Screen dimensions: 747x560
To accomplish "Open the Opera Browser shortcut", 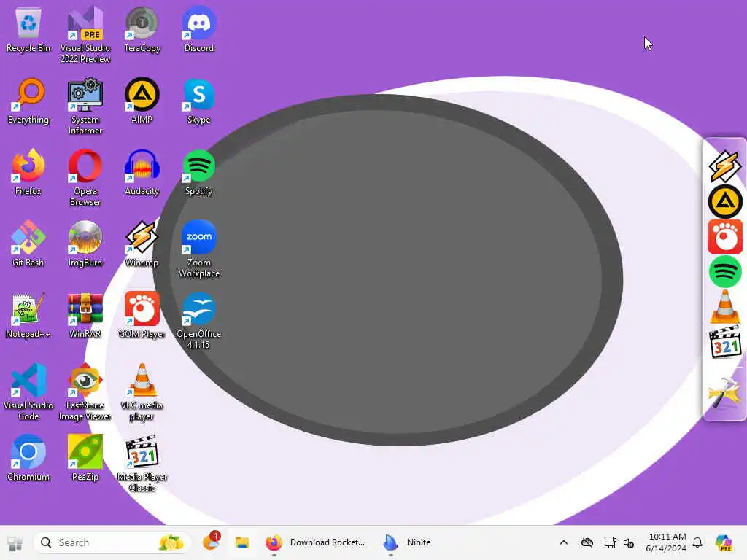I will pyautogui.click(x=85, y=178).
